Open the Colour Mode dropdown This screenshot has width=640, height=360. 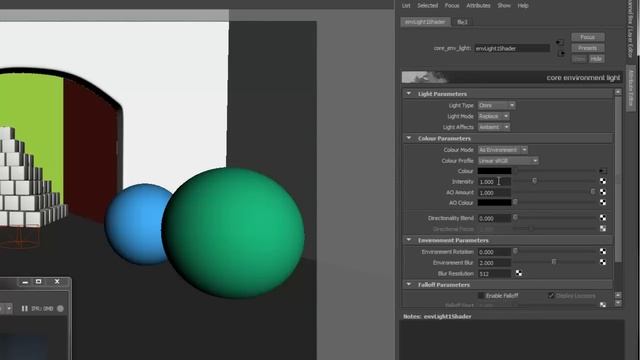[x=503, y=150]
